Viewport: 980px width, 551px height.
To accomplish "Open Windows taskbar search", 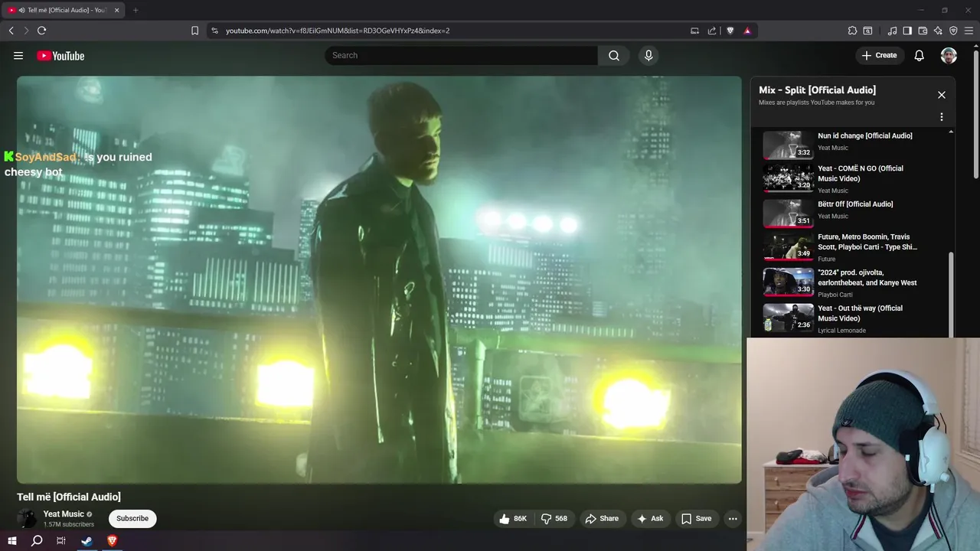I will (37, 541).
